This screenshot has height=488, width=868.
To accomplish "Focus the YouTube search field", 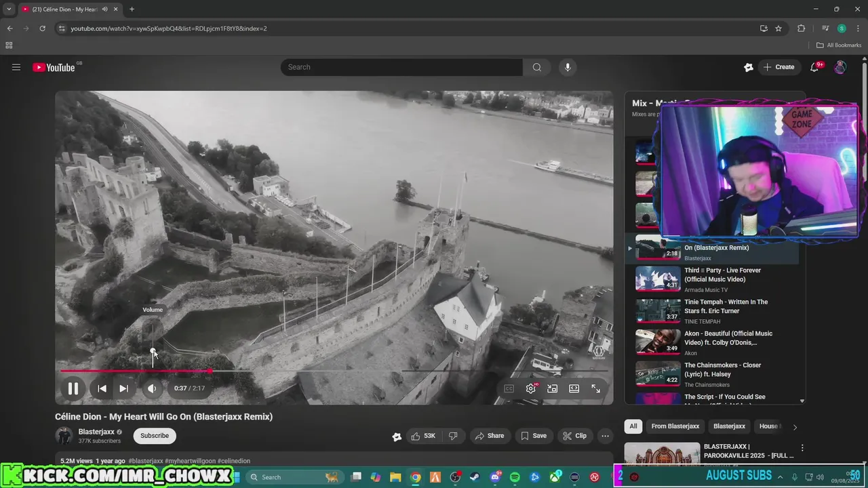I will [401, 67].
